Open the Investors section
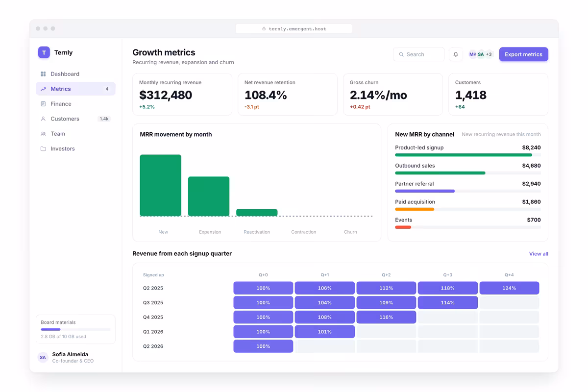Viewport: 588px width, 392px height. click(75, 148)
